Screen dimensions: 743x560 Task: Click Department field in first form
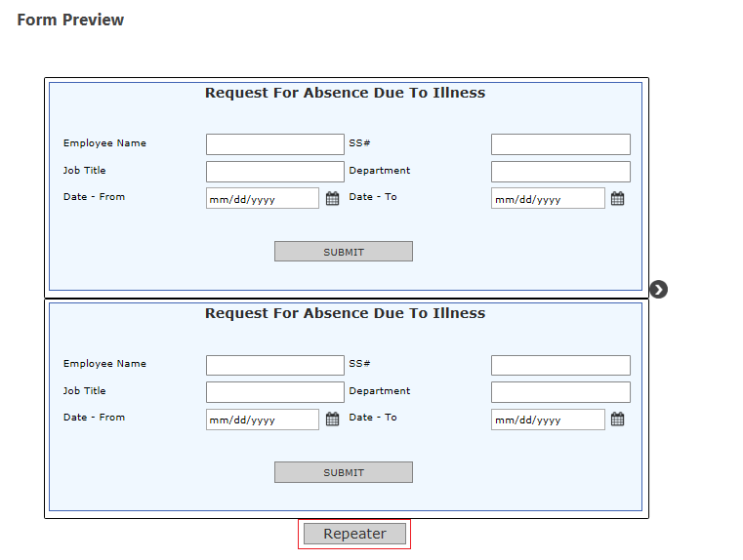(x=559, y=172)
